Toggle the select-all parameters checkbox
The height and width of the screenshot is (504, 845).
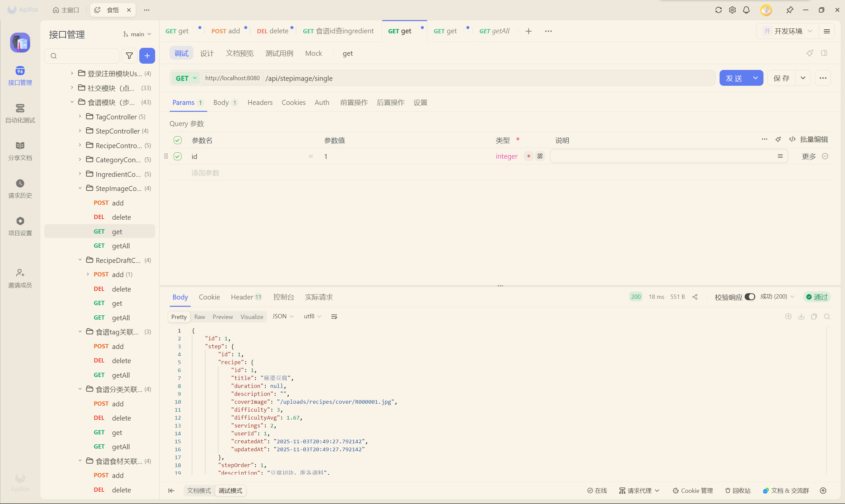[177, 140]
